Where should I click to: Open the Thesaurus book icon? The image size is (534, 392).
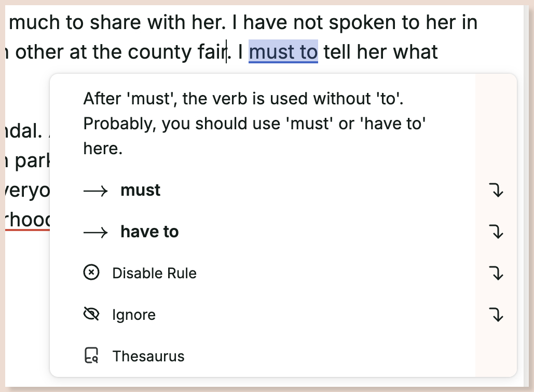click(x=91, y=356)
